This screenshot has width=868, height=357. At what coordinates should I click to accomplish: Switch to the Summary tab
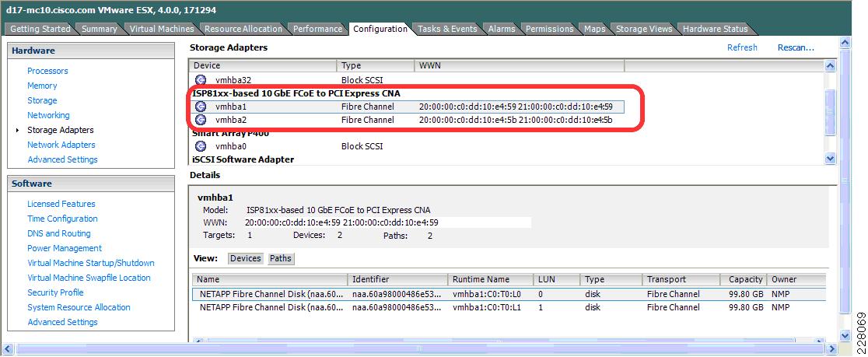(x=99, y=29)
